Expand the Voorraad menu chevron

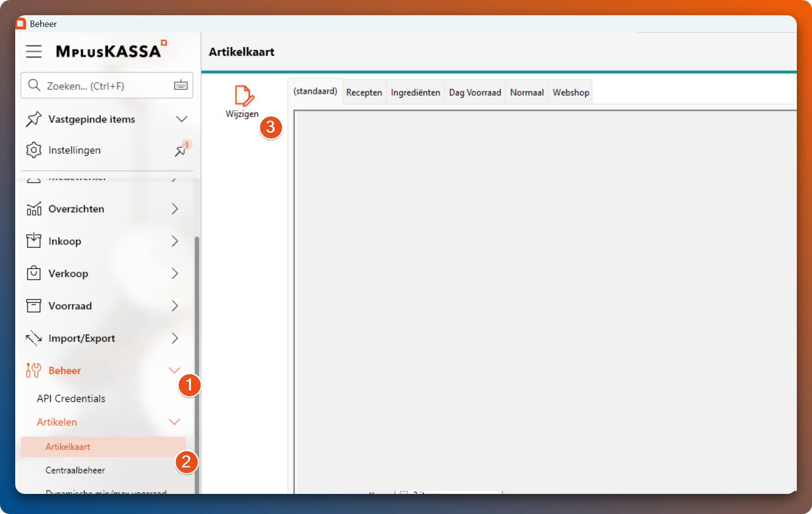175,306
